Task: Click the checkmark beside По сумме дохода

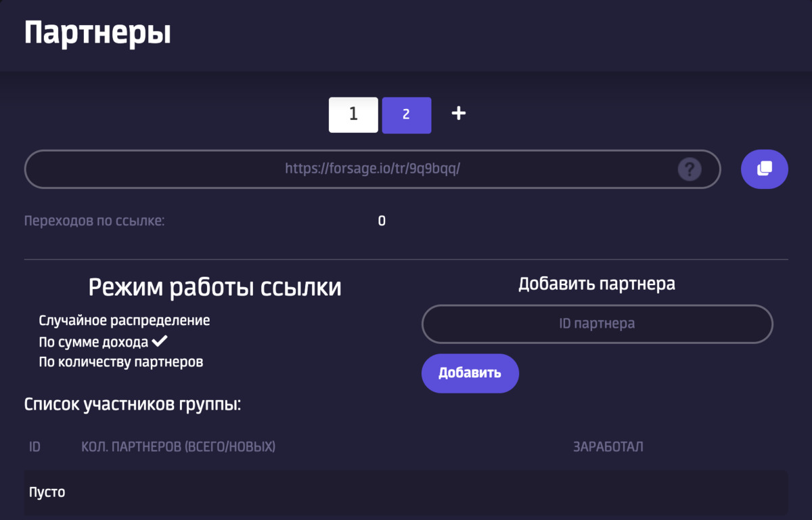Action: 160,341
